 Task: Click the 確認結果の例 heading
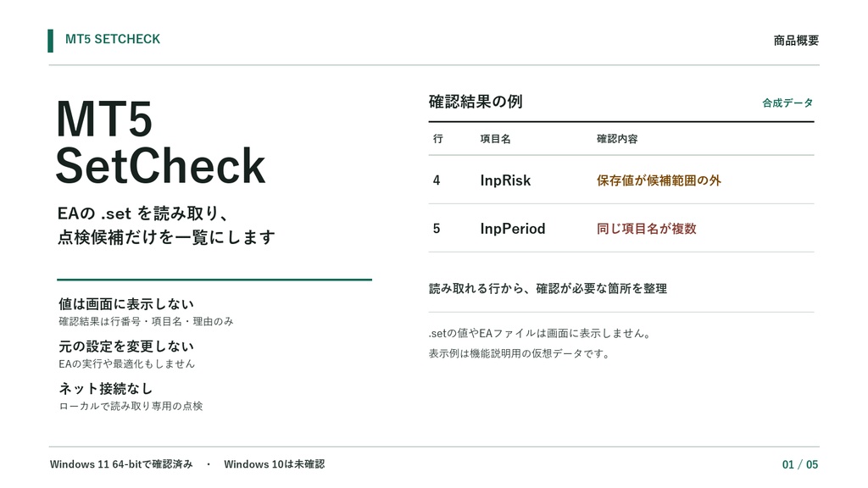pos(476,102)
